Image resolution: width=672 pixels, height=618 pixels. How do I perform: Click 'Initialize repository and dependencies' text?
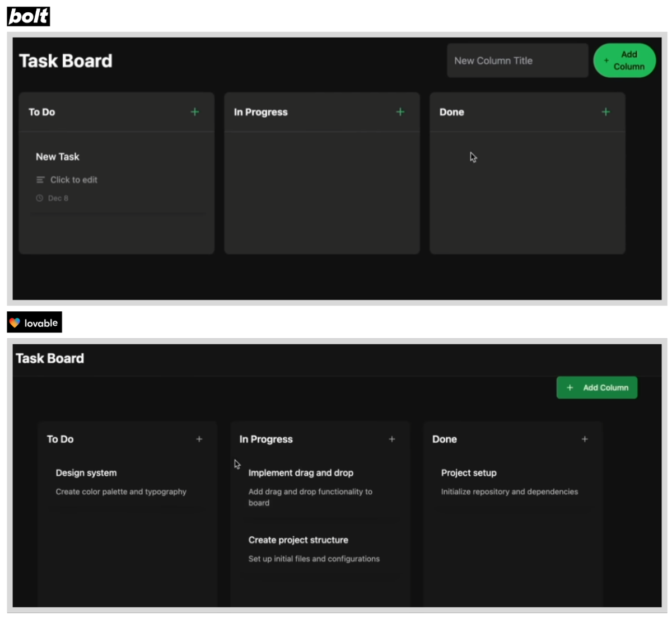510,491
